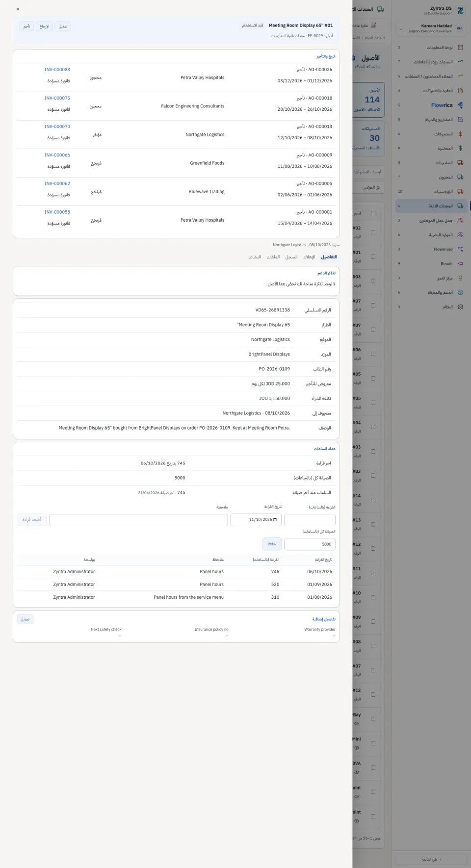471x868 pixels.
Task: Open invoice link INV-000083
Action: click(x=57, y=70)
